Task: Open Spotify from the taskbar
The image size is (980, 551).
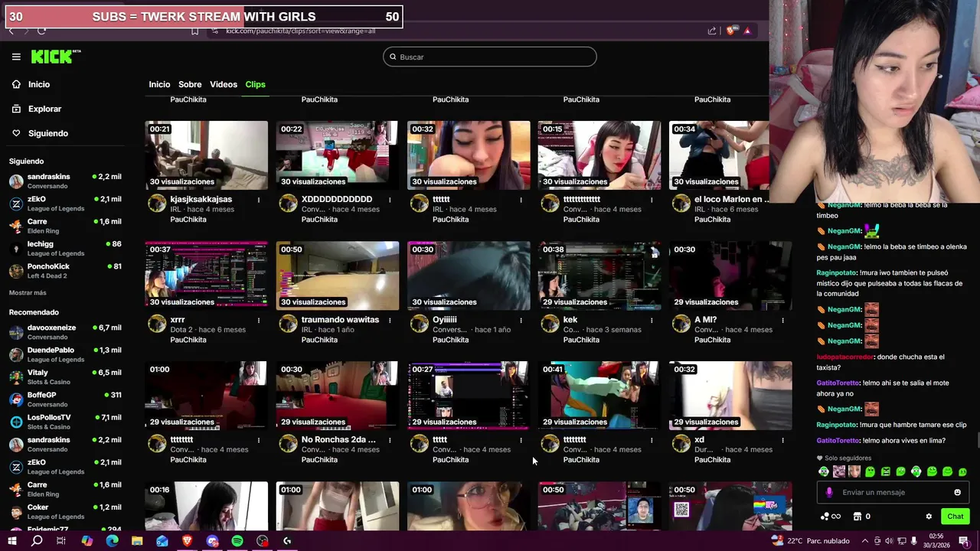Action: tap(237, 541)
